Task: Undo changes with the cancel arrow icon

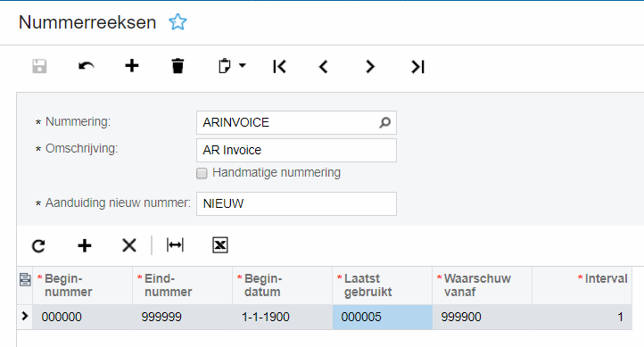Action: click(87, 66)
